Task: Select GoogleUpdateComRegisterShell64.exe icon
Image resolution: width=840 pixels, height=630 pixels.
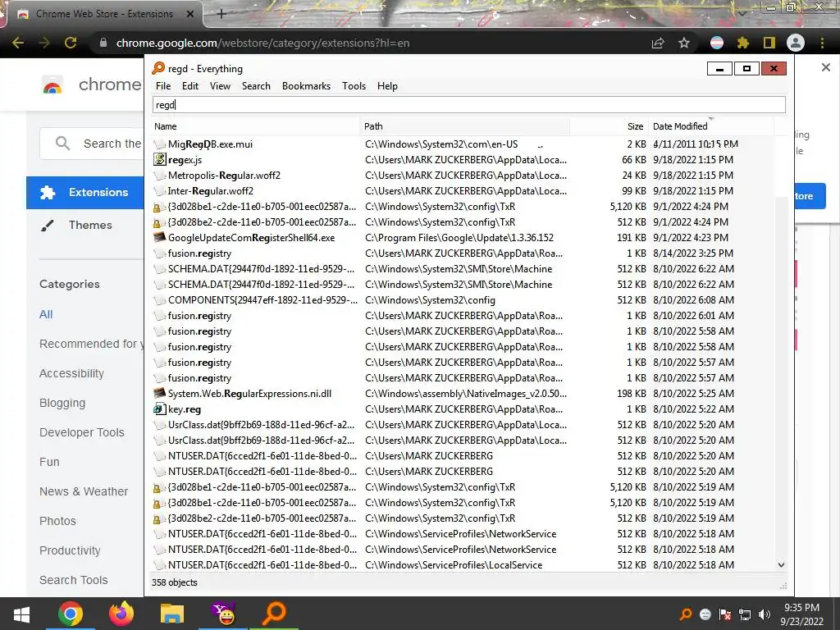Action: pos(160,237)
